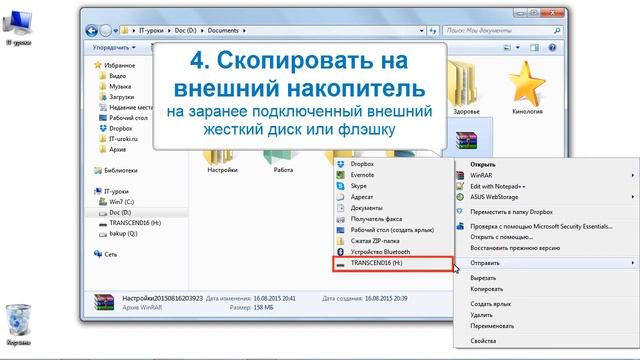Image resolution: width=640 pixels, height=360 pixels.
Task: Go back with Explorer's back arrow
Action: (91, 31)
